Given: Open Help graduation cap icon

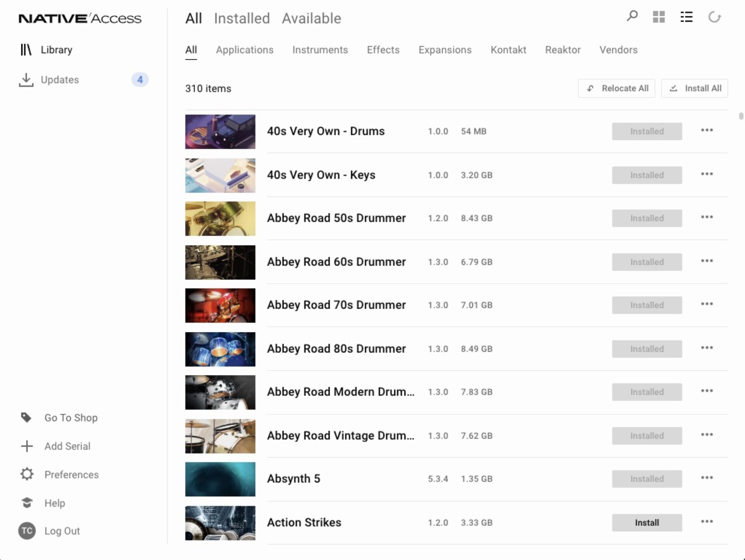Looking at the screenshot, I should pos(26,503).
